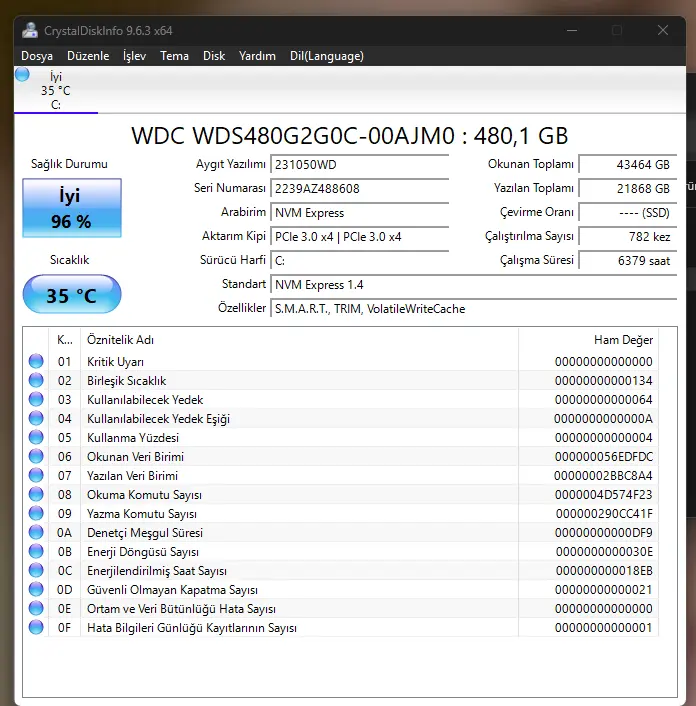Click the status orb for Enerjilendirilmiş Saat Sayısı
Viewport: 696px width, 706px height.
click(36, 570)
